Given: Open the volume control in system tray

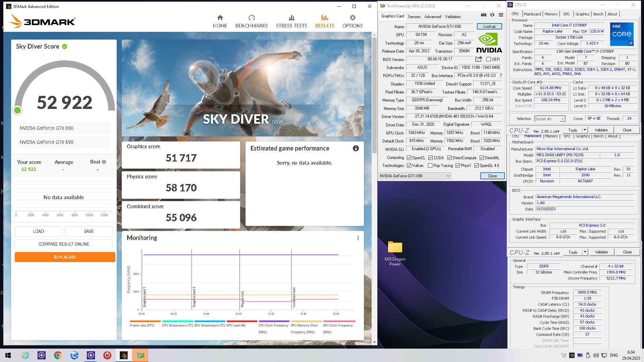Looking at the screenshot, I should click(x=596, y=355).
